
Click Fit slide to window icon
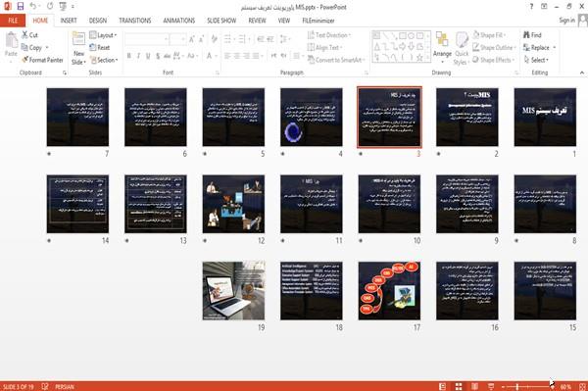click(x=582, y=386)
